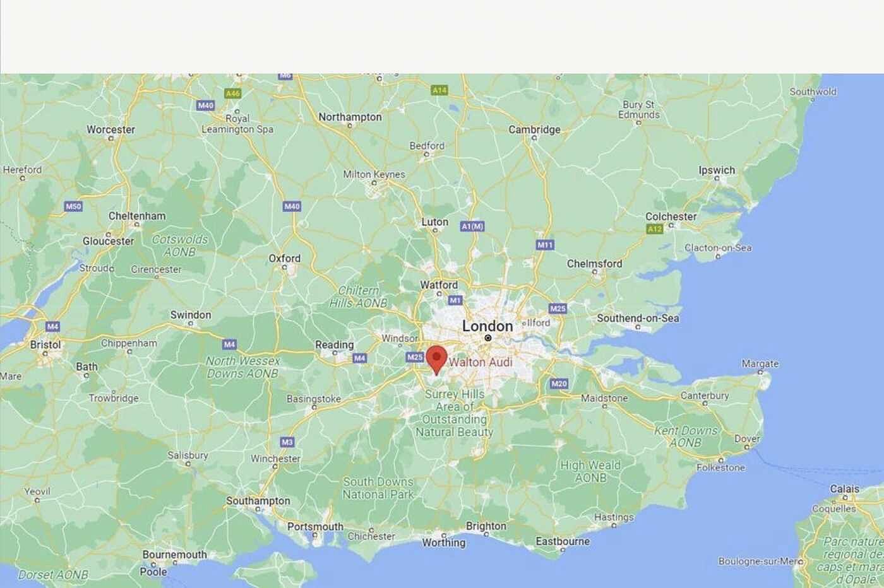Click the red Walton Audi map pin
884x588 pixels.
pyautogui.click(x=436, y=360)
